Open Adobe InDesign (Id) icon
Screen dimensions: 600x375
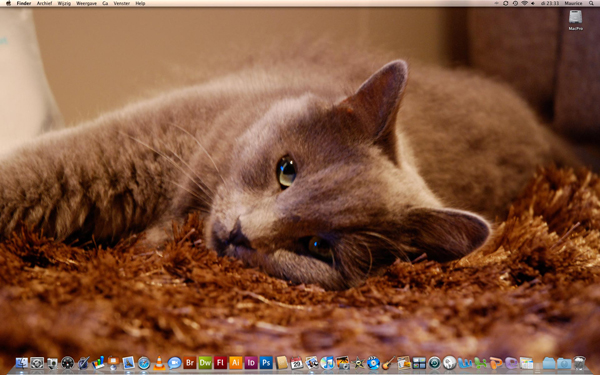click(x=251, y=362)
